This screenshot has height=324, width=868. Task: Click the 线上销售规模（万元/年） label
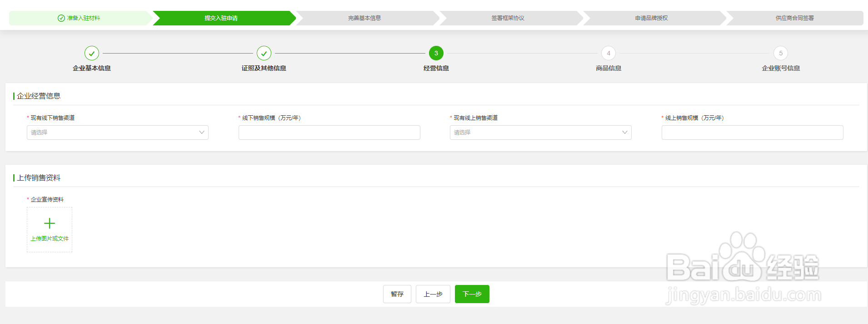point(694,118)
